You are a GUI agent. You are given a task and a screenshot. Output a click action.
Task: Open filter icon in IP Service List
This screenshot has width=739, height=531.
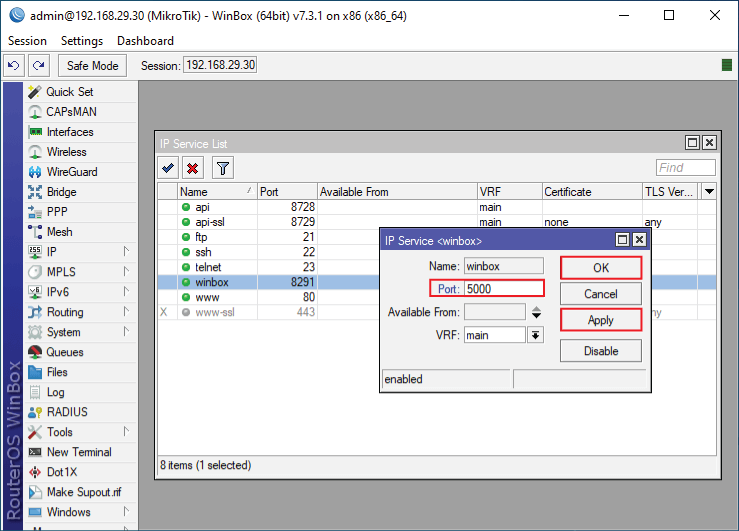tap(223, 168)
